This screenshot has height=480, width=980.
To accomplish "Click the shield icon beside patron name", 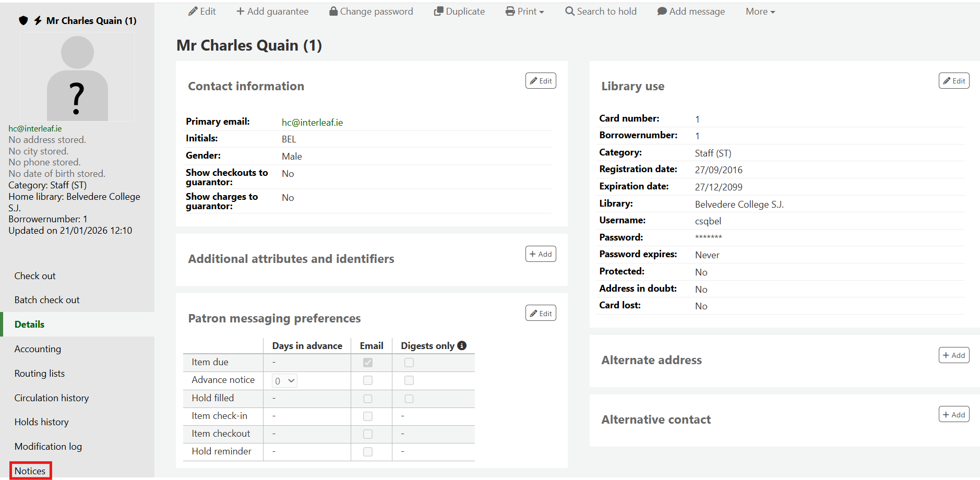I will [23, 20].
